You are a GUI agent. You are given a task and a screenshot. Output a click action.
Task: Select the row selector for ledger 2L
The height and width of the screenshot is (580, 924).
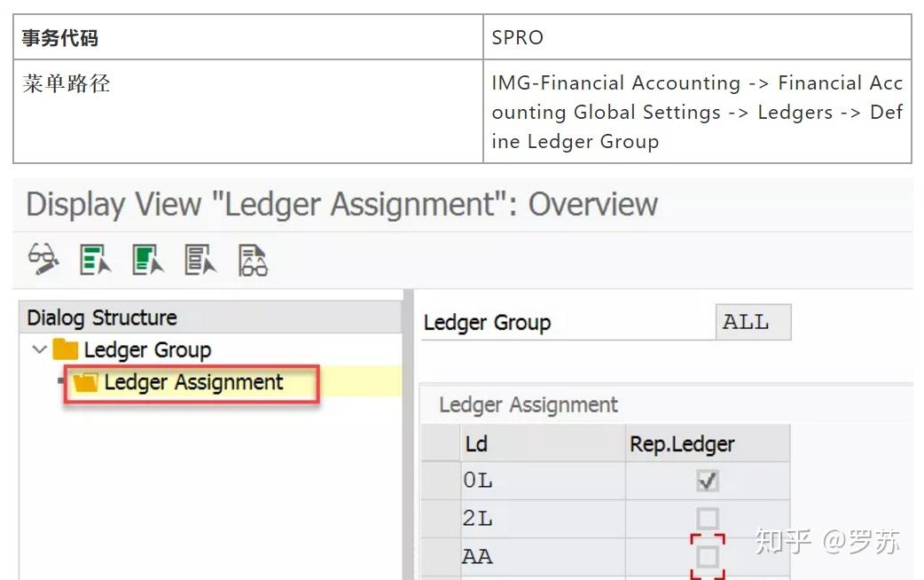click(440, 518)
